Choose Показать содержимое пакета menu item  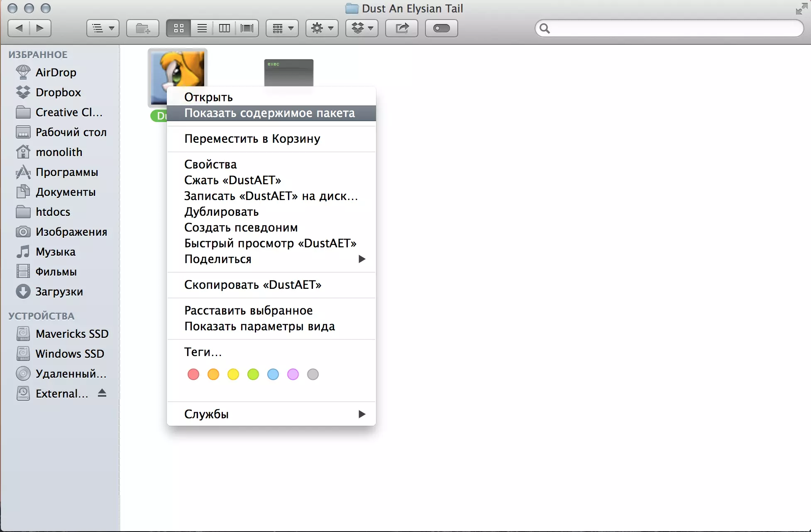coord(270,113)
